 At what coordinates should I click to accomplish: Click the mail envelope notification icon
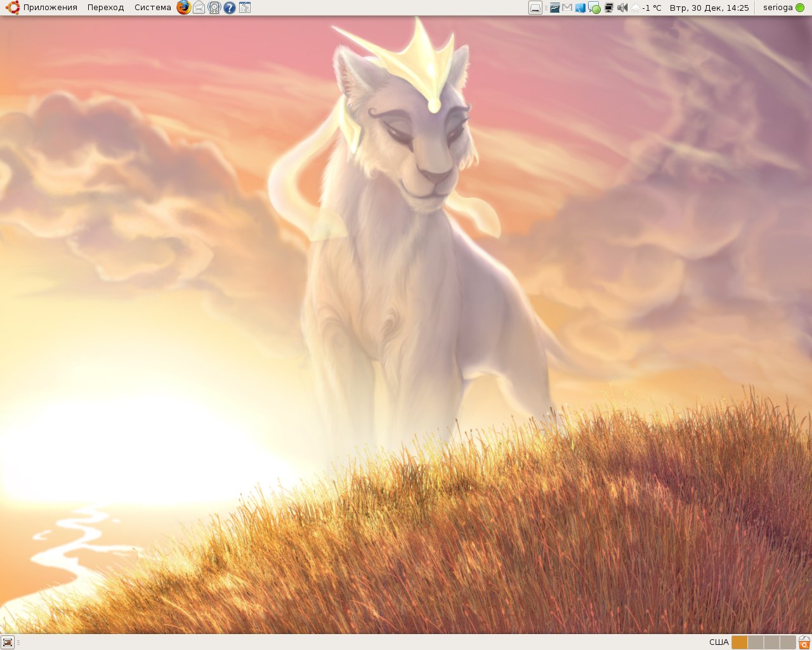coord(567,8)
